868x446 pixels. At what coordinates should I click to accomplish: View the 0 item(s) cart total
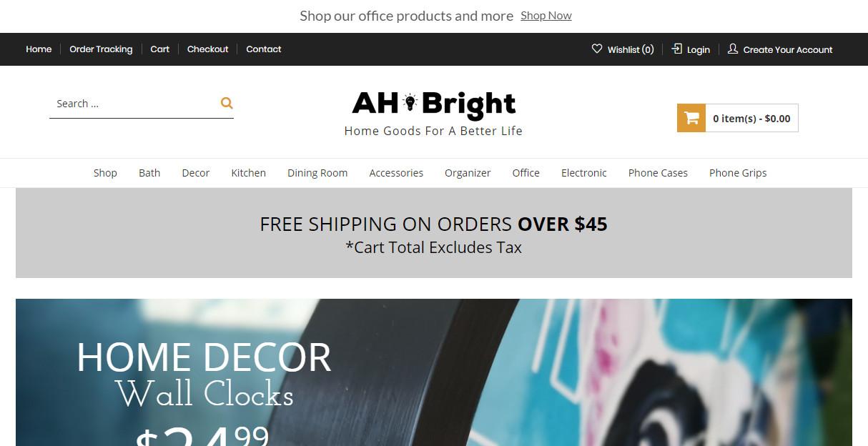pyautogui.click(x=751, y=119)
